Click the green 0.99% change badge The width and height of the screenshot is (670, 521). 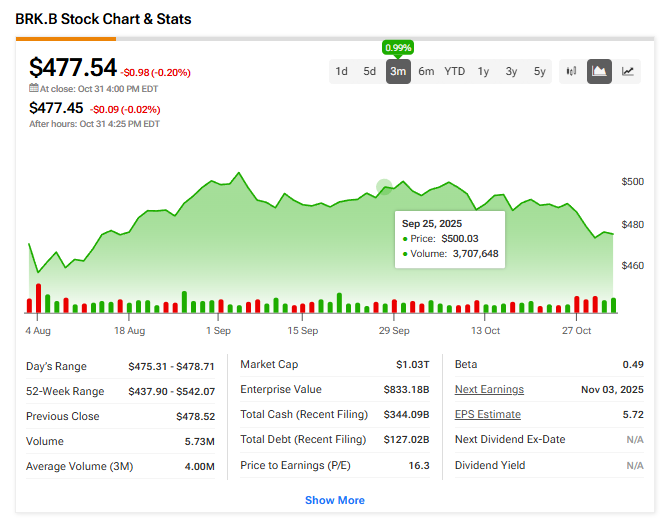pyautogui.click(x=398, y=47)
